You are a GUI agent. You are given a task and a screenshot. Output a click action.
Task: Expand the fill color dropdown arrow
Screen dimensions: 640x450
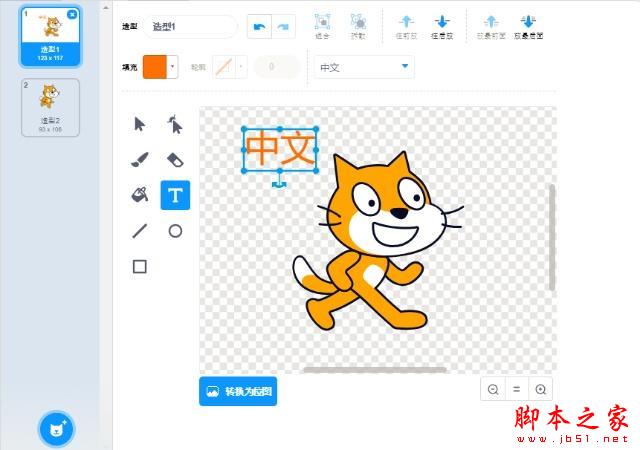pos(173,67)
